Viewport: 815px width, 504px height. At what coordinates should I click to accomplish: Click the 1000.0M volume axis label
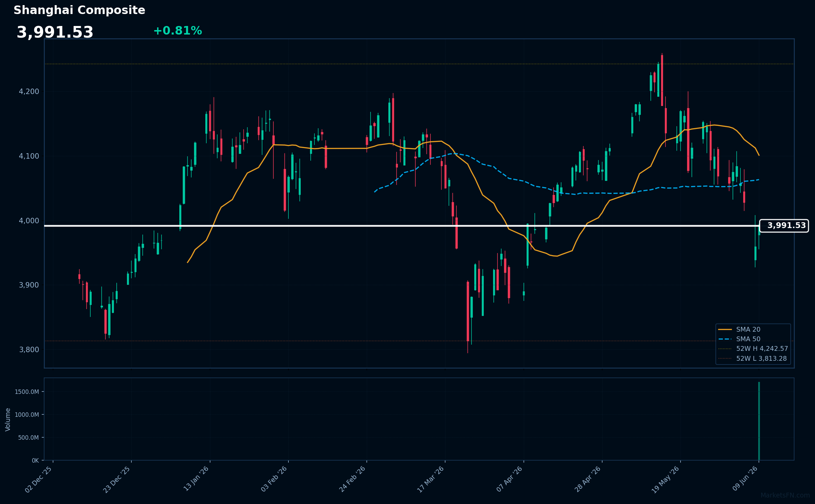coord(27,415)
